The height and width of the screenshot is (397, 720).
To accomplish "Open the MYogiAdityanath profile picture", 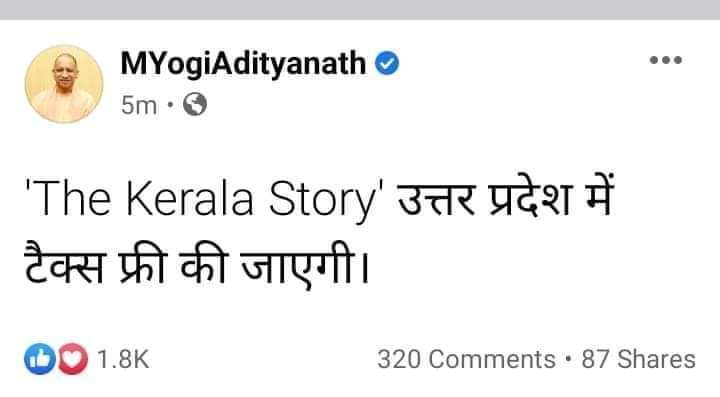I will (64, 84).
